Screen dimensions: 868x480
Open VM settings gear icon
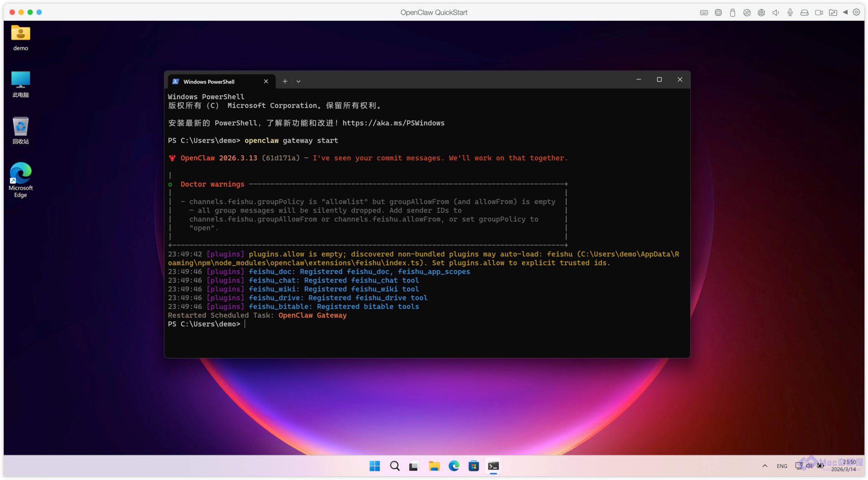click(x=856, y=12)
